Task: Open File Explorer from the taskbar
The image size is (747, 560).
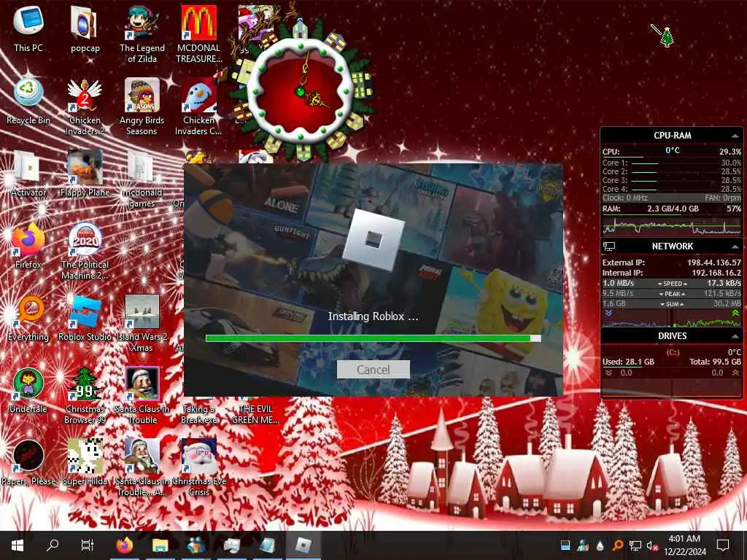Action: click(160, 545)
